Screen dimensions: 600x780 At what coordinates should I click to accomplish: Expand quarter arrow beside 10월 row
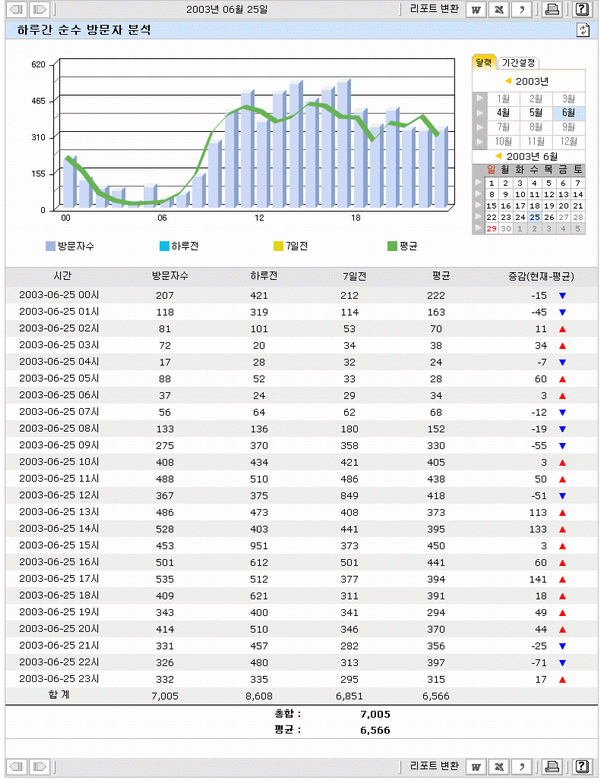(479, 142)
